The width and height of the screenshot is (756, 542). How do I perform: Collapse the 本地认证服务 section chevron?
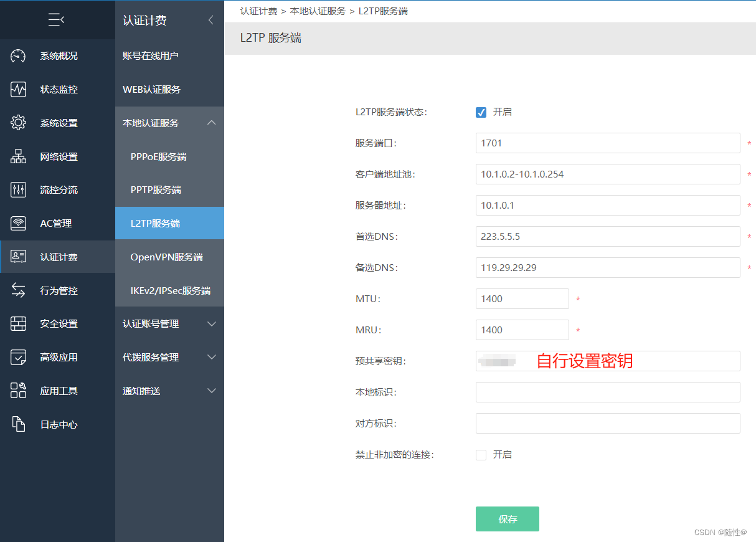(212, 123)
